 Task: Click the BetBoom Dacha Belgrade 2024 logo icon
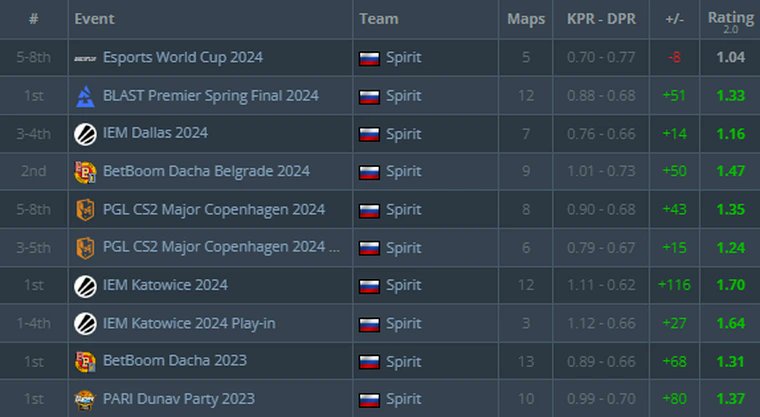point(85,172)
